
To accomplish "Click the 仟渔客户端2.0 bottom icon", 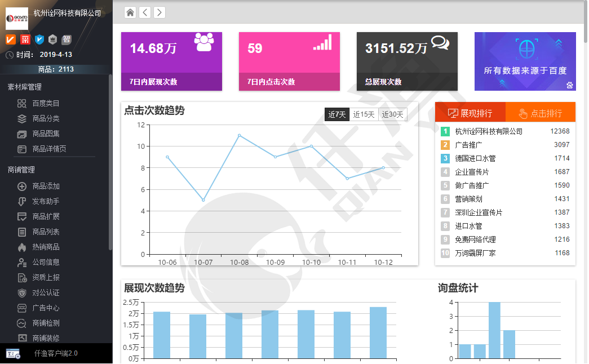I will pos(13,353).
